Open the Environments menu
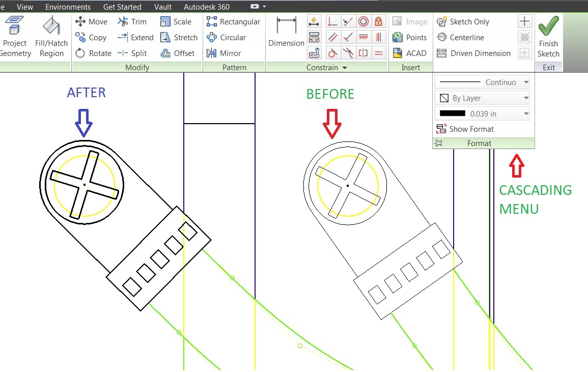The width and height of the screenshot is (588, 372). (x=68, y=7)
